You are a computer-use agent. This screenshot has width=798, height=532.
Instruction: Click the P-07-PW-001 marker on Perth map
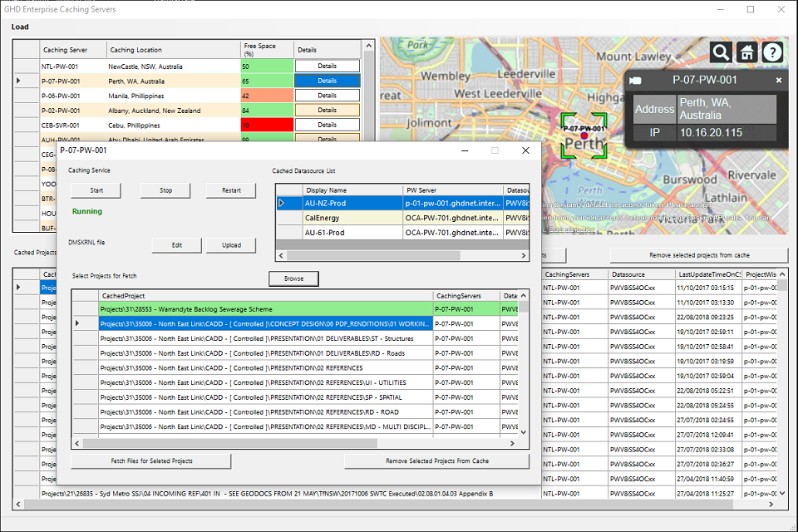584,135
